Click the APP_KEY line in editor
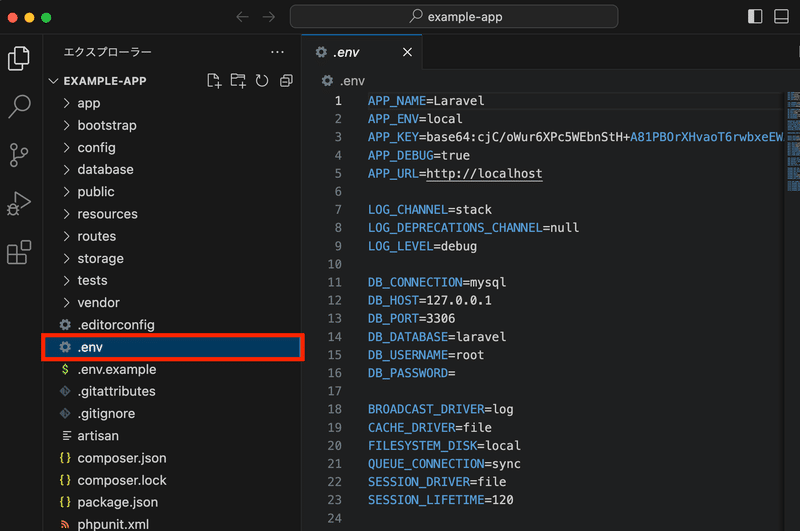Screen dimensions: 800x531 576,137
